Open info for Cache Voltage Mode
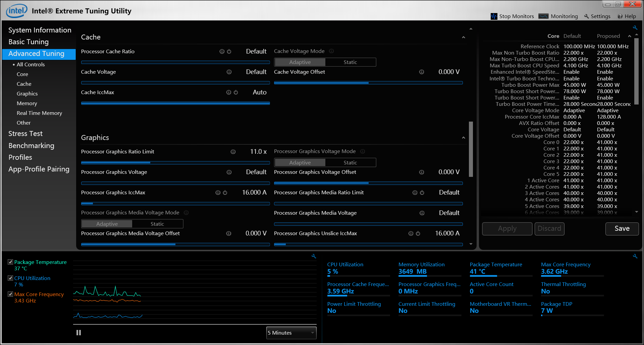Screen dimensions: 644x345 [331, 51]
